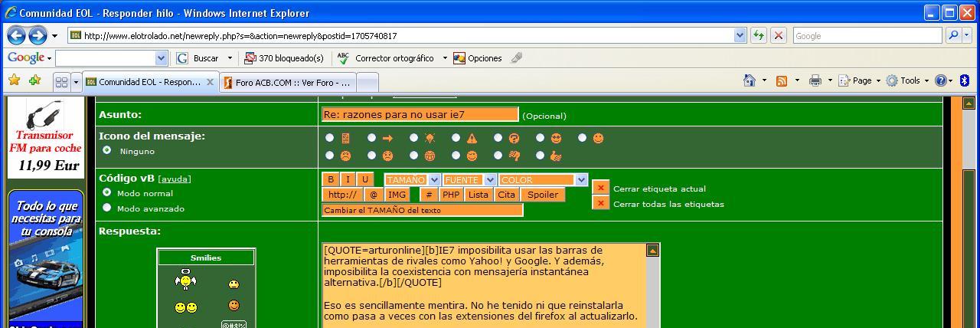Click the IMG button

pos(397,195)
